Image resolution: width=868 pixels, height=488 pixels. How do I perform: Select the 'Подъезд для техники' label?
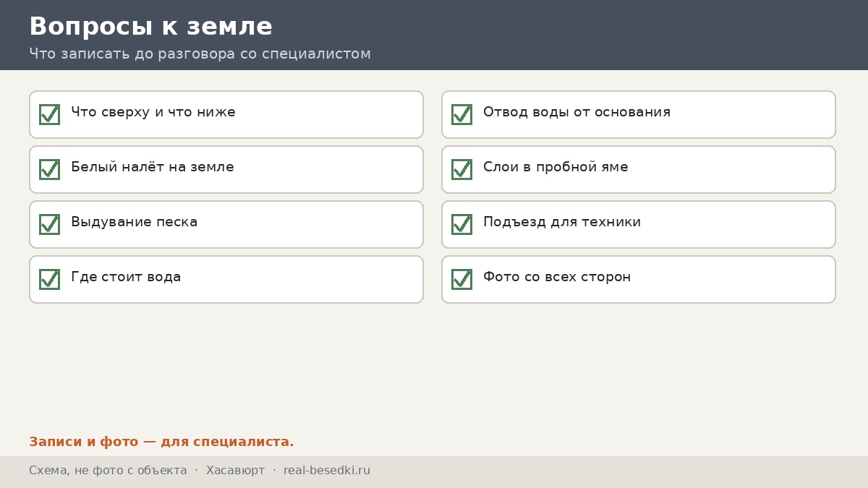562,223
